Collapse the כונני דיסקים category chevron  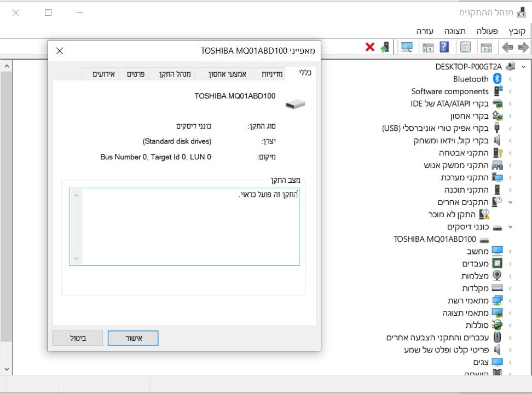[x=510, y=227]
